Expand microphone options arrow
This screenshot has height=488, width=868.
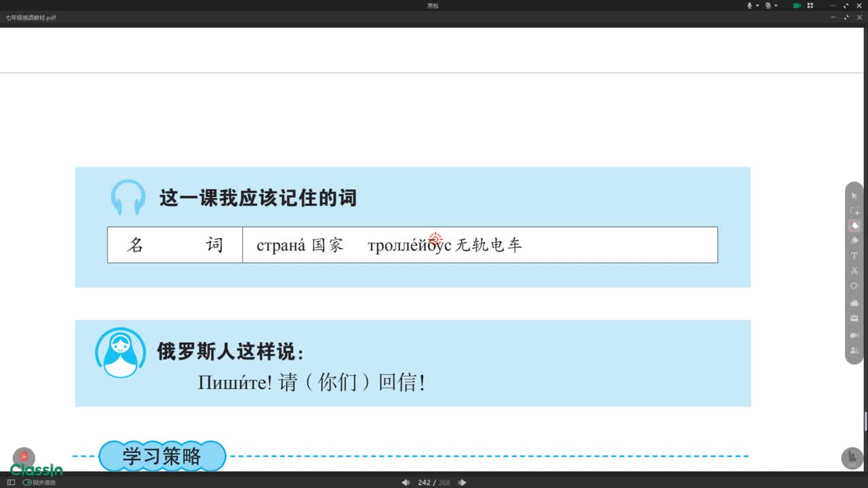[757, 5]
